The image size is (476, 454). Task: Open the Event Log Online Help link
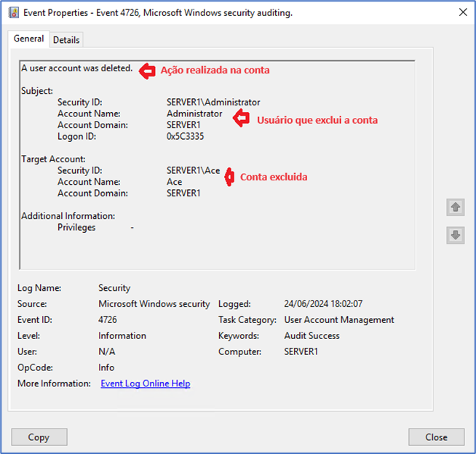tap(145, 383)
